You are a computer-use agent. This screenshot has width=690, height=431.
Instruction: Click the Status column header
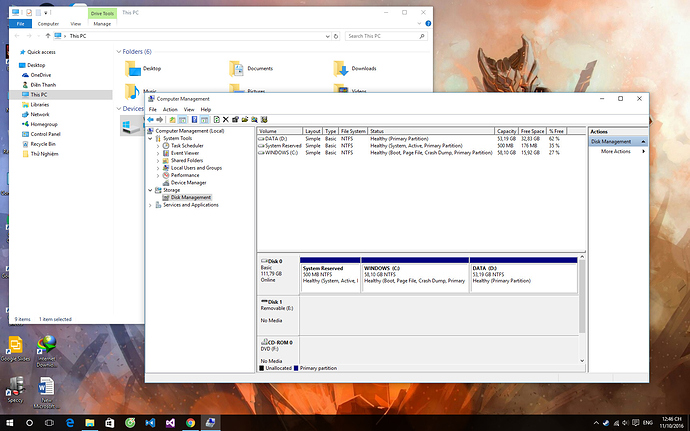(x=431, y=131)
